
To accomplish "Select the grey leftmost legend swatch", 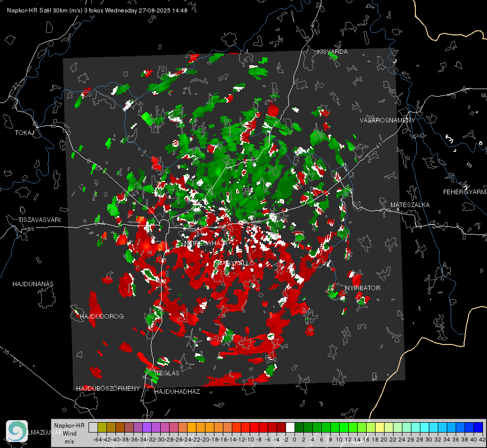I will coord(93,428).
